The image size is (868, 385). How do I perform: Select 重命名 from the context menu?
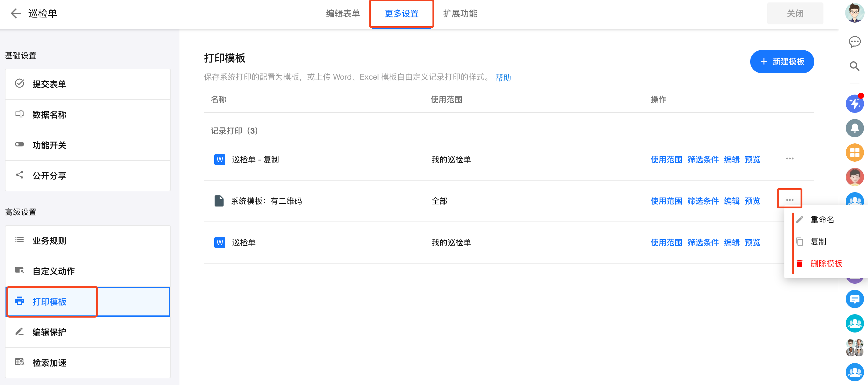(822, 220)
